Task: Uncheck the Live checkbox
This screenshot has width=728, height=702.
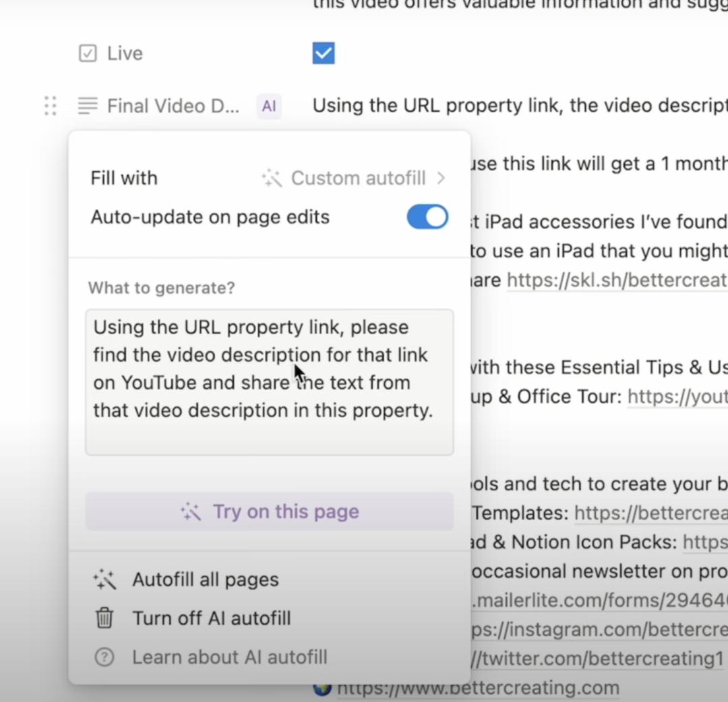Action: (324, 53)
